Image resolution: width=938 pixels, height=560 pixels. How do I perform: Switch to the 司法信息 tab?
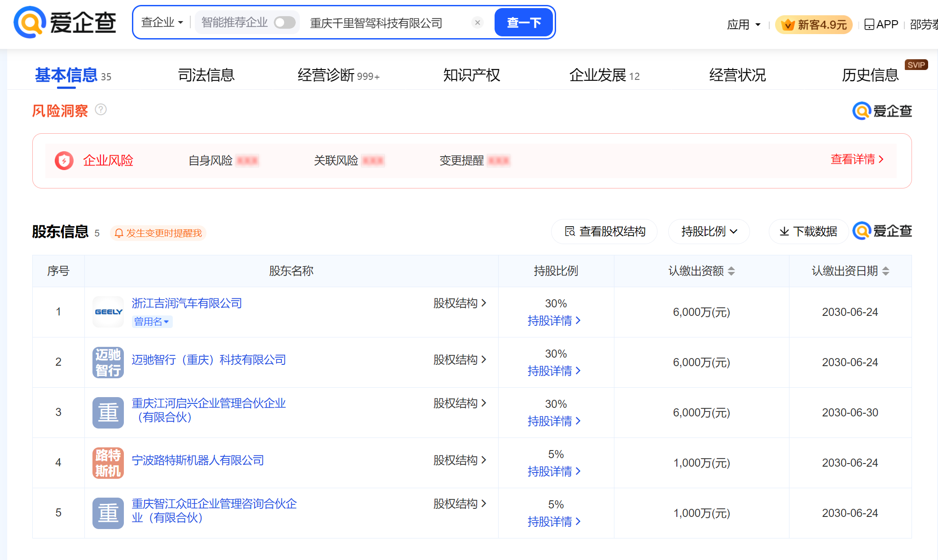(x=206, y=75)
